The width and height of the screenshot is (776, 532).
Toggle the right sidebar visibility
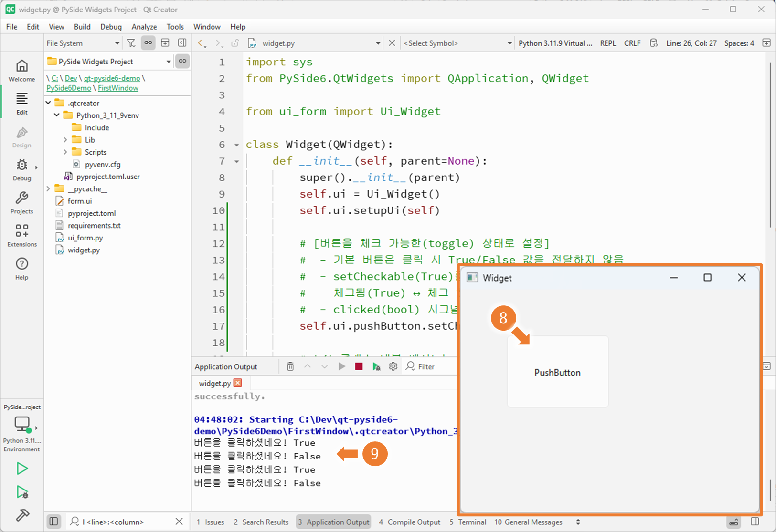tap(755, 522)
